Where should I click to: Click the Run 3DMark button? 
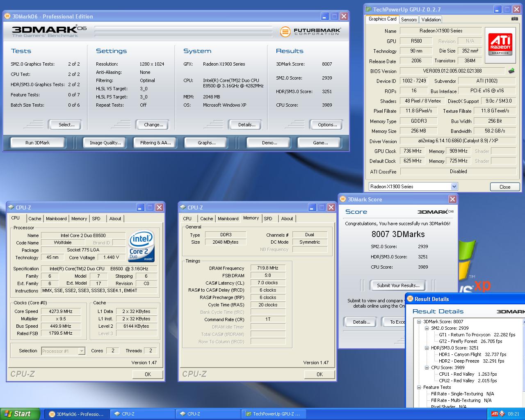(x=37, y=143)
